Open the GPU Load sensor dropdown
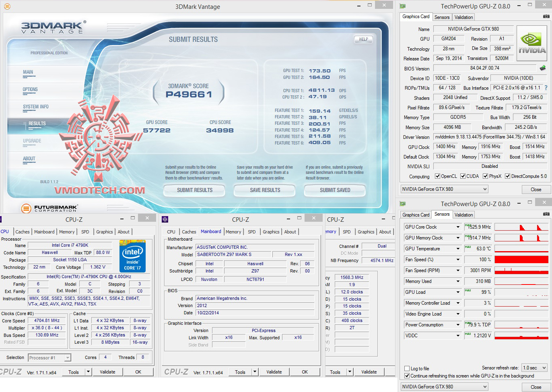552x392 pixels. 458,292
